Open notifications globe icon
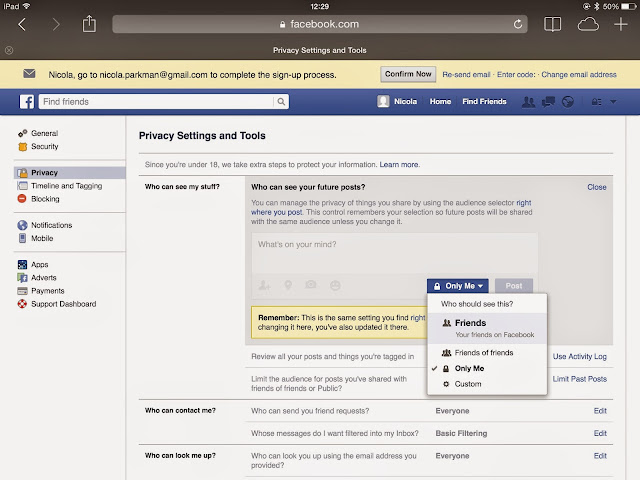Screen dimensions: 640x480 click(568, 102)
